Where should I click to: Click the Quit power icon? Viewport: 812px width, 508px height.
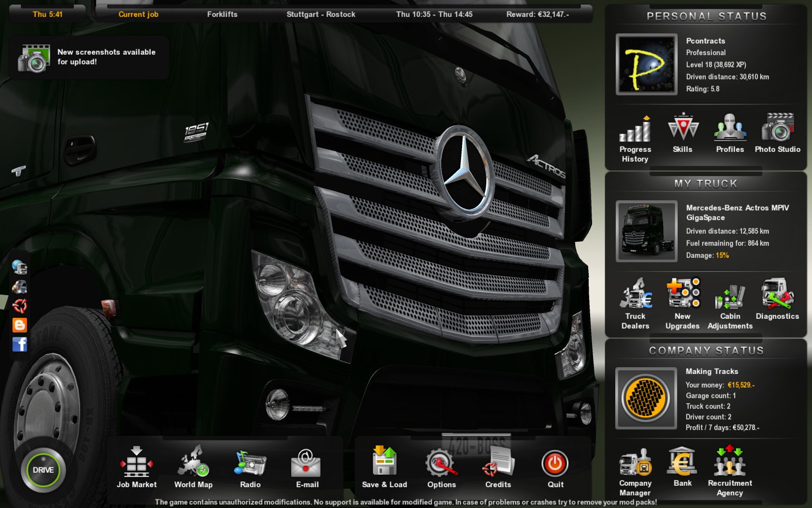[x=555, y=463]
